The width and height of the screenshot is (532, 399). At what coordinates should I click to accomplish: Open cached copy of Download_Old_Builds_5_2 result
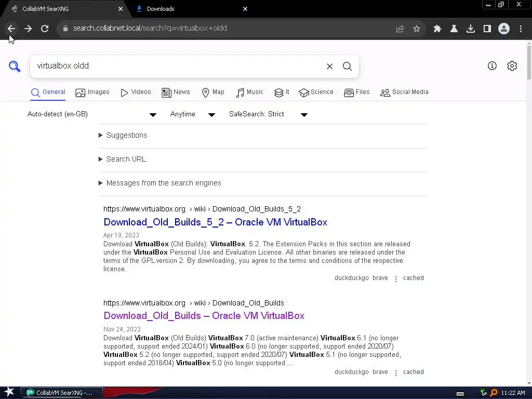(x=413, y=278)
